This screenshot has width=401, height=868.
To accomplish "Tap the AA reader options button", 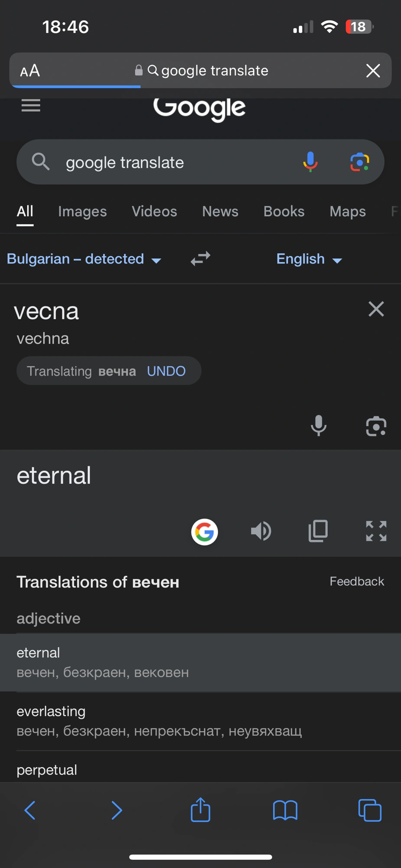I will (30, 71).
